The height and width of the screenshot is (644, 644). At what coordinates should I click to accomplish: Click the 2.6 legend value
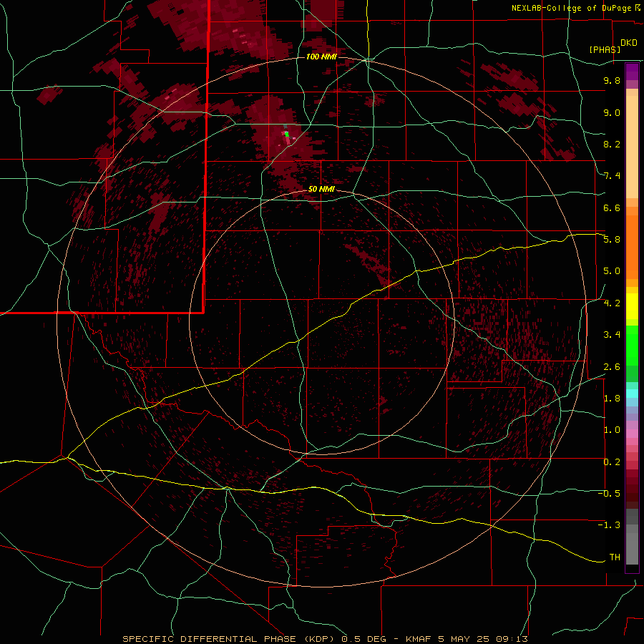click(x=612, y=367)
